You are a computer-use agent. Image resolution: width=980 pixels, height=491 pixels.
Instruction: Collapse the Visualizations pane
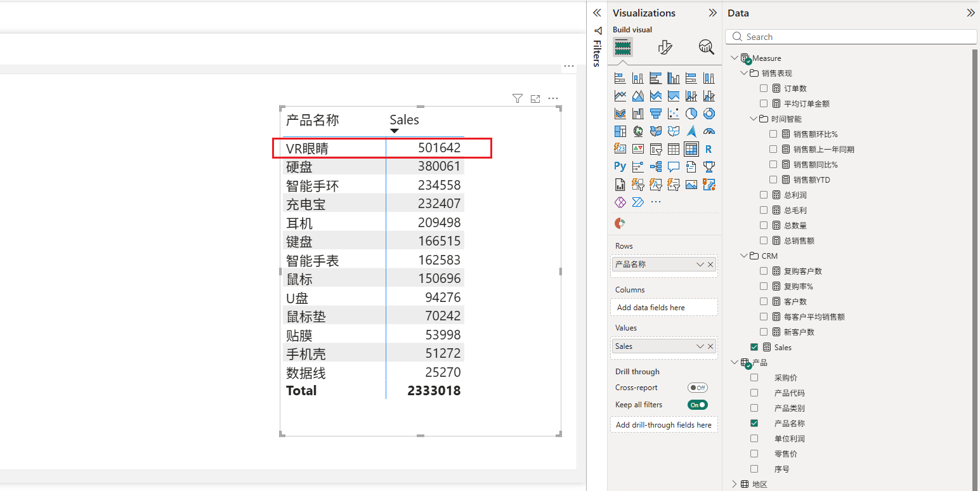click(x=712, y=13)
